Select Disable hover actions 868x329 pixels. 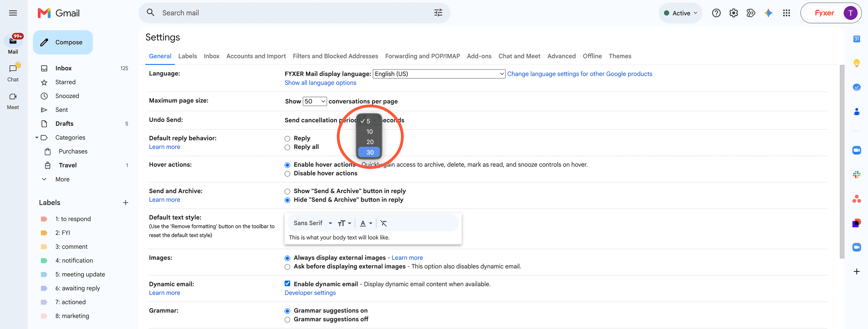pyautogui.click(x=287, y=174)
